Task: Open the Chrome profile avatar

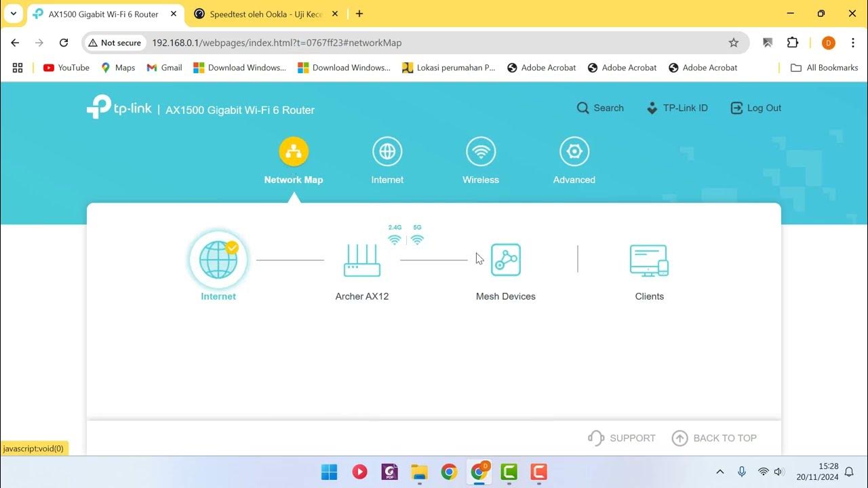Action: point(828,43)
